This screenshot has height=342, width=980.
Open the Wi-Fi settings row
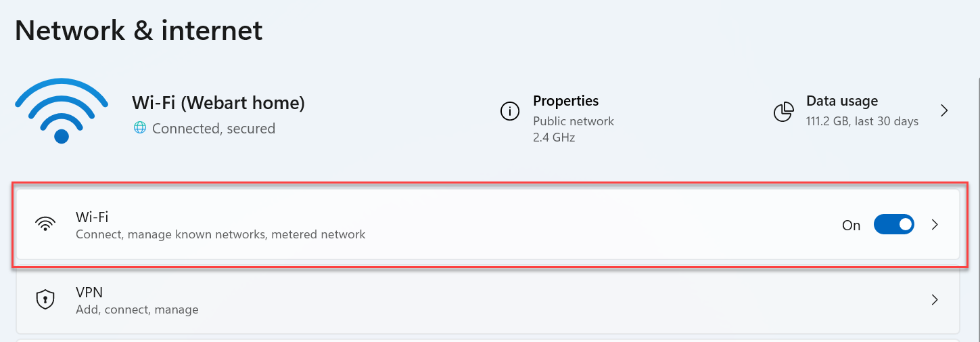click(488, 225)
